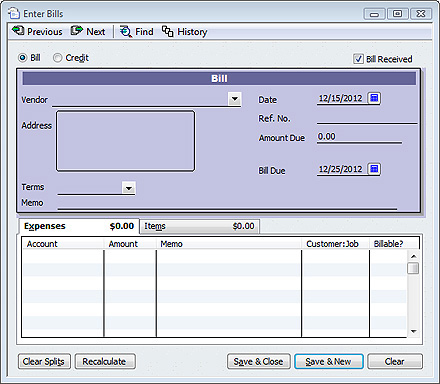Click inside the Address box
Screen dimensions: 440x384
[125, 141]
